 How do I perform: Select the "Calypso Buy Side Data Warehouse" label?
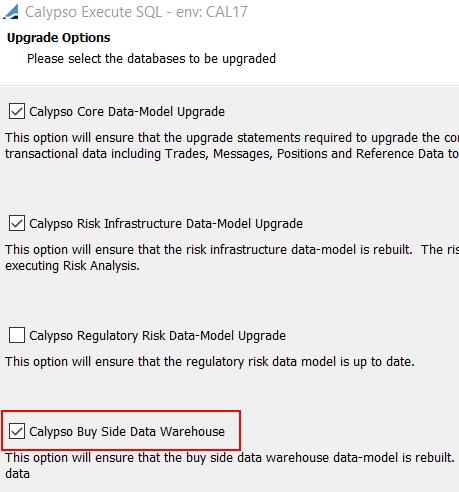tap(127, 432)
